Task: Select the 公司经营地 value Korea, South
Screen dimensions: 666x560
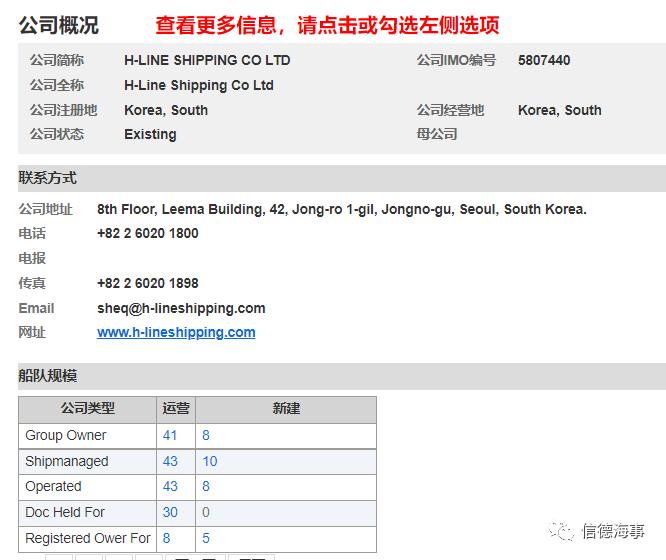Action: click(560, 110)
